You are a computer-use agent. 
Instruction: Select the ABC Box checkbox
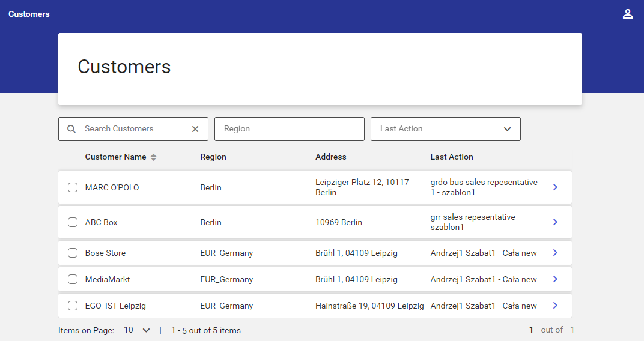tap(73, 222)
